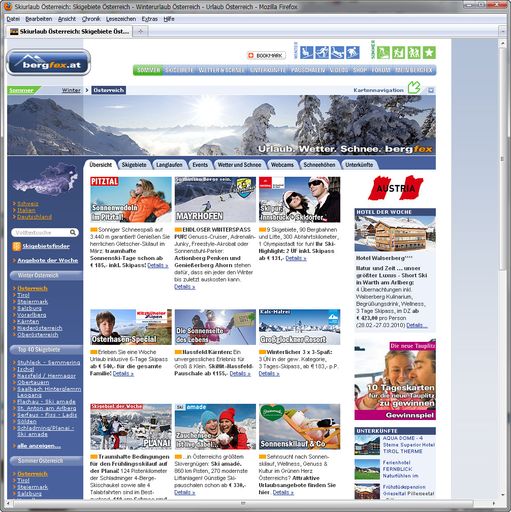Open the Mayrhofen promo thumbnail
Image resolution: width=511 pixels, height=512 pixels.
point(215,199)
